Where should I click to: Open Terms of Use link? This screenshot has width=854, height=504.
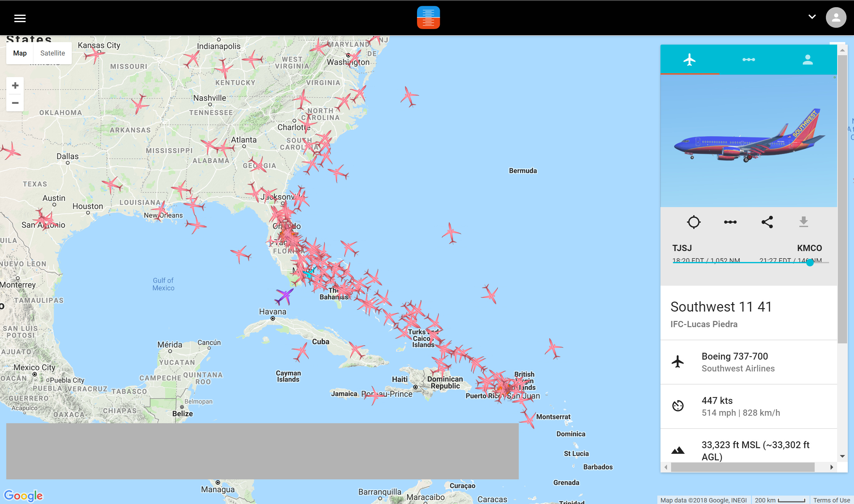click(x=831, y=500)
